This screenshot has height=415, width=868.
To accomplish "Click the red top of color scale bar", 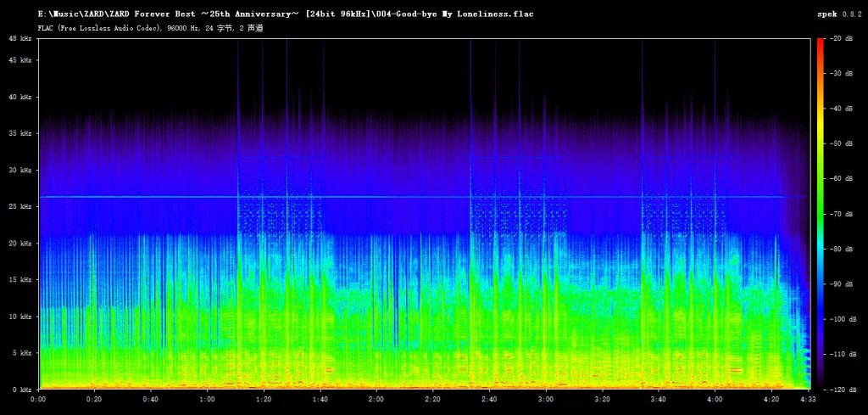I will coord(821,43).
